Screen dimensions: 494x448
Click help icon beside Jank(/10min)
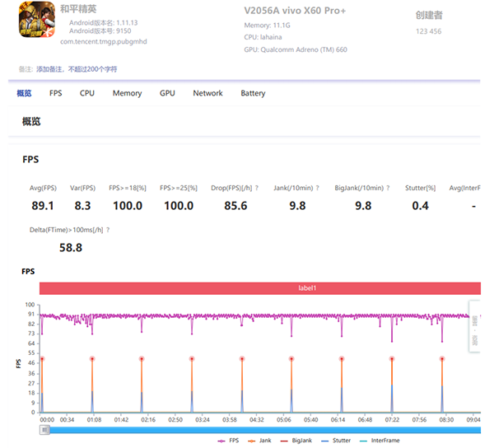[318, 188]
